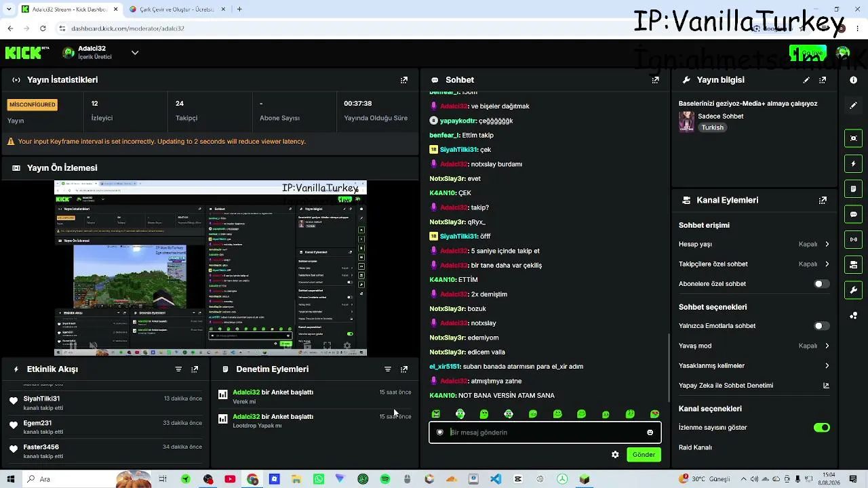
Task: Switch to the Çark Çevir ve Oluştur tab
Action: click(x=178, y=9)
